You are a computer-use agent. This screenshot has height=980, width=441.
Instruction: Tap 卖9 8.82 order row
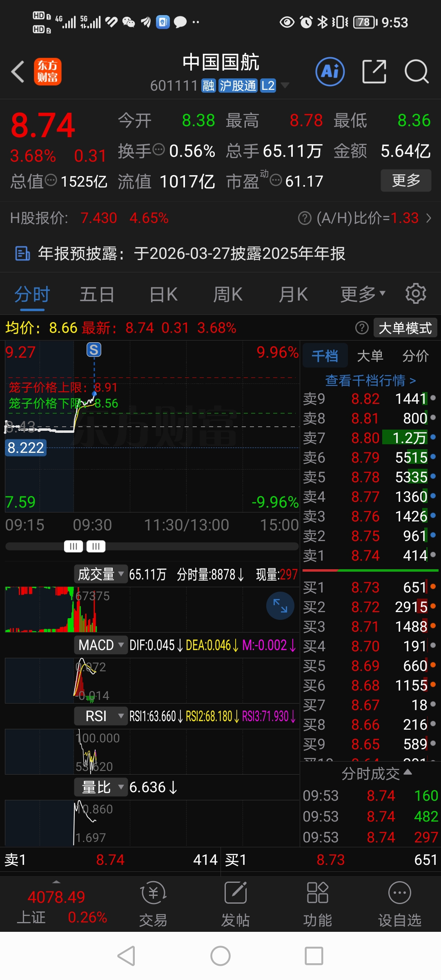370,399
